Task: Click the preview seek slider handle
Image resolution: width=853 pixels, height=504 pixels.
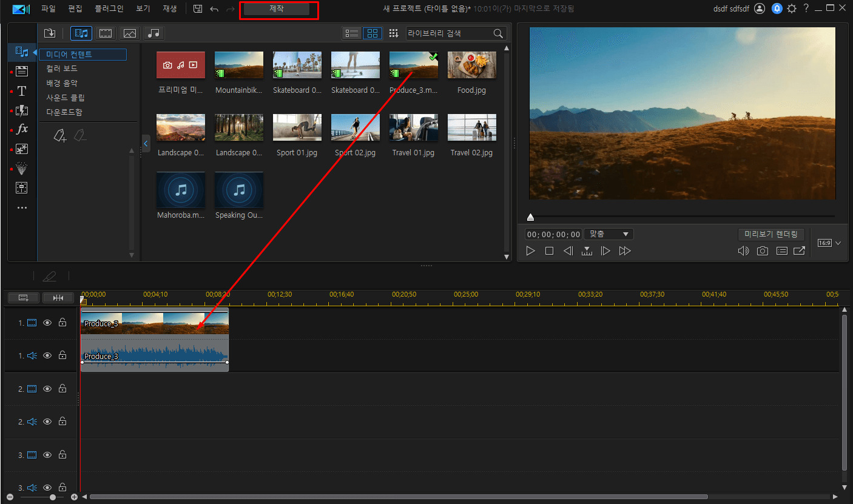Action: pyautogui.click(x=531, y=217)
